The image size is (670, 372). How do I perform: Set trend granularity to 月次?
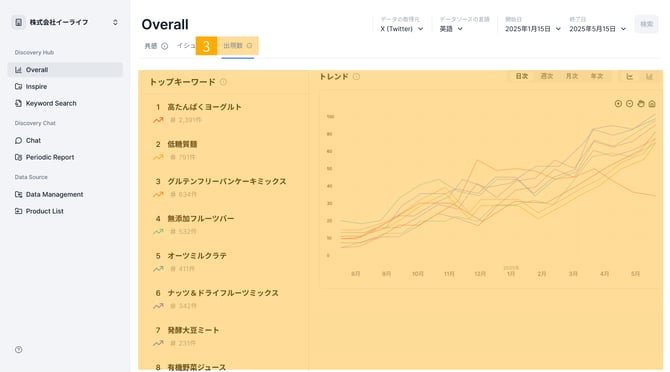[x=572, y=76]
